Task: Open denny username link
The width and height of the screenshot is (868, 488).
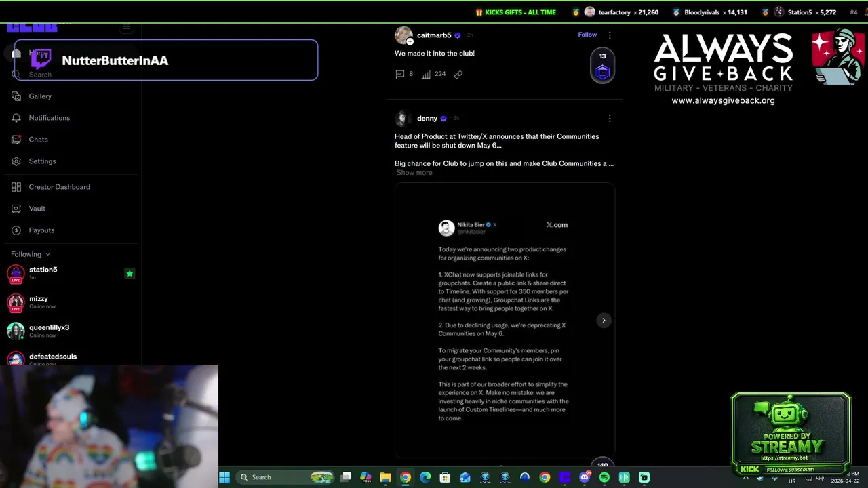Action: tap(427, 119)
